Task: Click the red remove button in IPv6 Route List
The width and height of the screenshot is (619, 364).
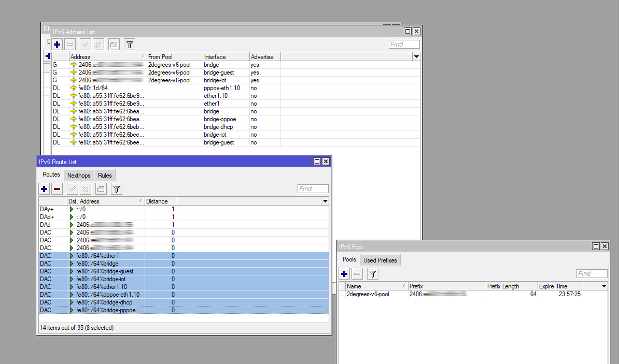Action: click(x=57, y=189)
